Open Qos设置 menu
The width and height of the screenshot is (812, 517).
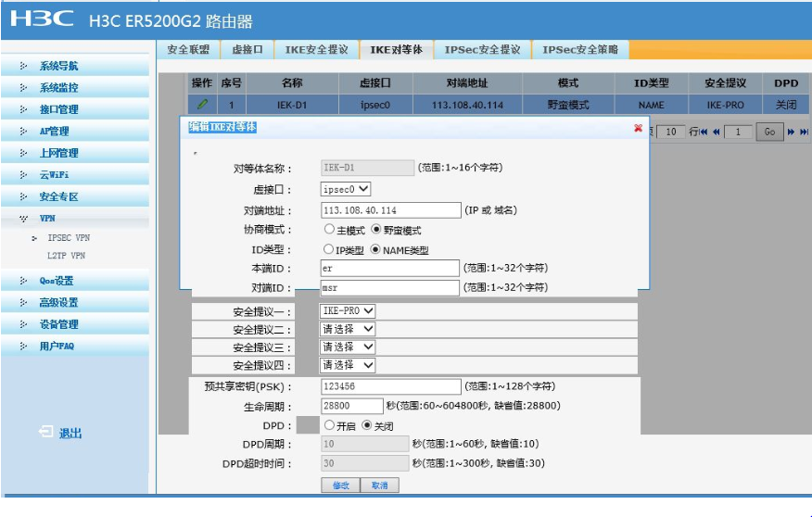pyautogui.click(x=57, y=281)
